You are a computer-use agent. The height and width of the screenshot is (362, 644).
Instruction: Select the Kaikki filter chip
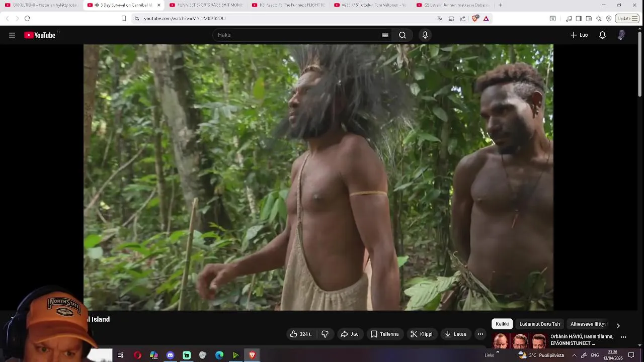click(x=502, y=324)
